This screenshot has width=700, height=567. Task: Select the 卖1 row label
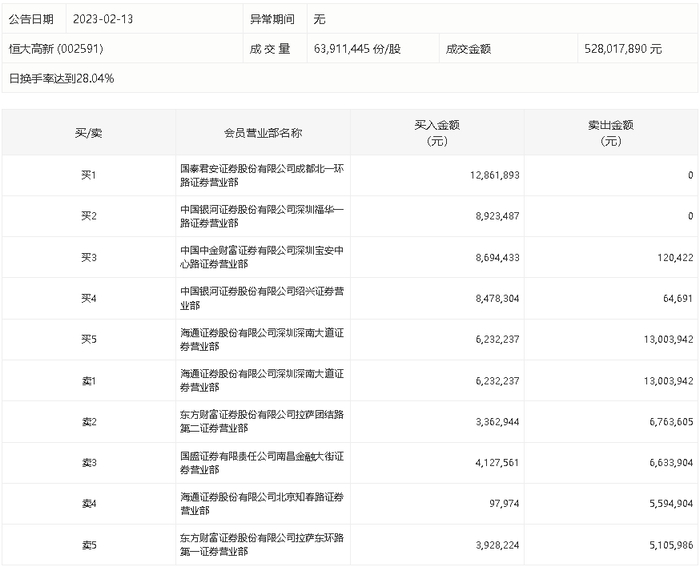[x=88, y=381]
